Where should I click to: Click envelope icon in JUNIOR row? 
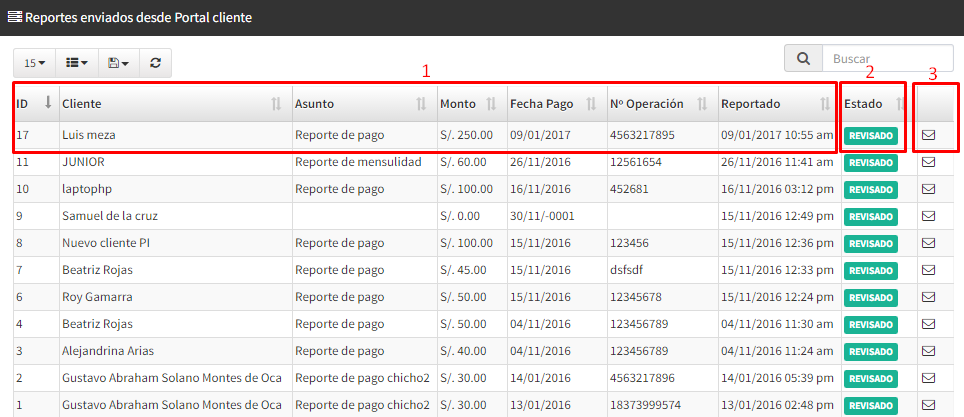(x=928, y=162)
